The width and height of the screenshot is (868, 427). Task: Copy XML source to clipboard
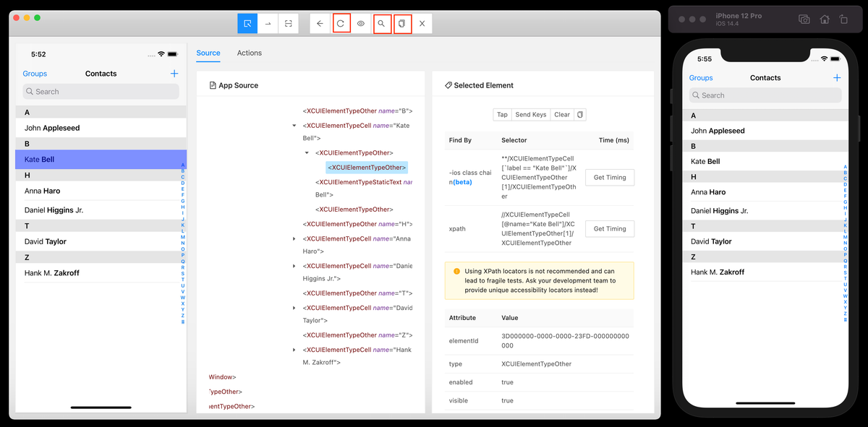click(x=402, y=23)
